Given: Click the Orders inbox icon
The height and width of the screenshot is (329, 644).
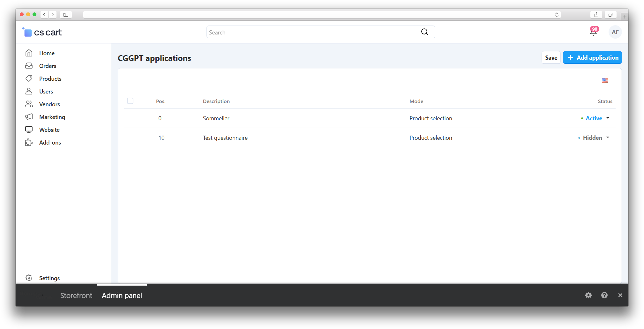Looking at the screenshot, I should pyautogui.click(x=29, y=66).
